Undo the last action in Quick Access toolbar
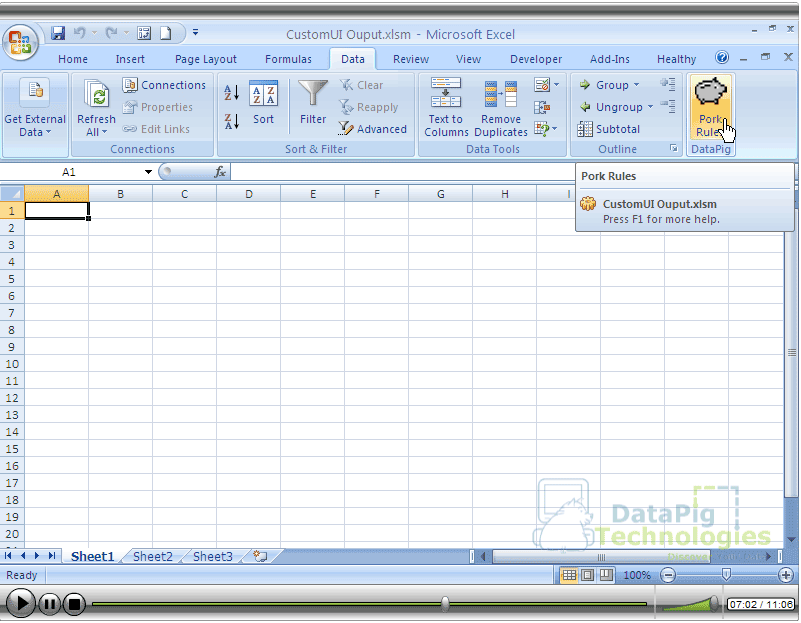 click(x=80, y=34)
